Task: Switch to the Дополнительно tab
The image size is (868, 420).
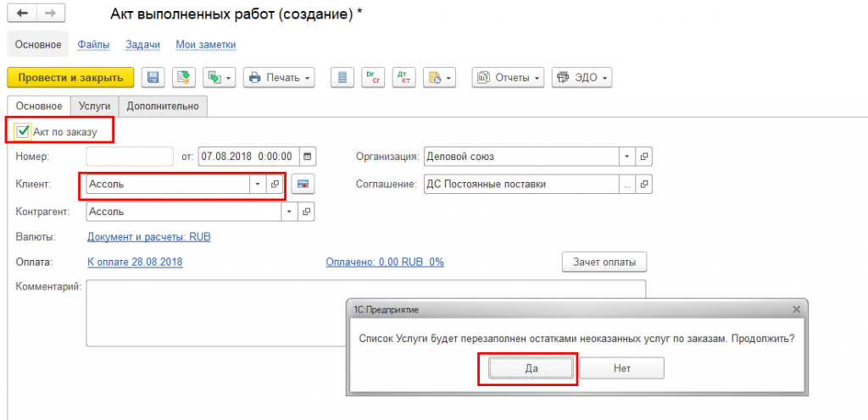Action: (x=163, y=106)
